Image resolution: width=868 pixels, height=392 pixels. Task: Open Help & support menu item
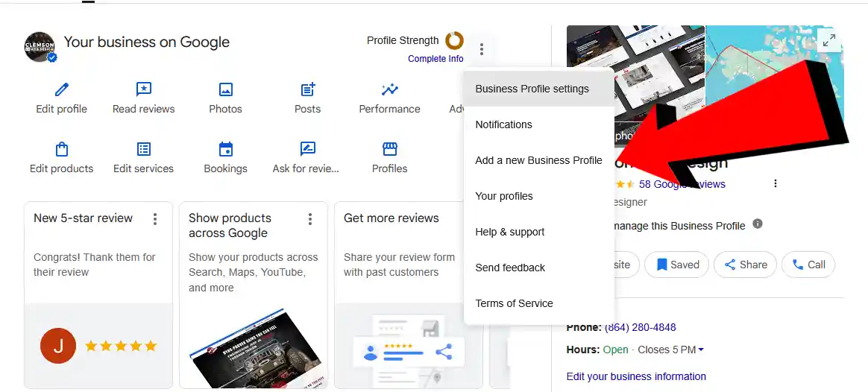tap(539, 232)
